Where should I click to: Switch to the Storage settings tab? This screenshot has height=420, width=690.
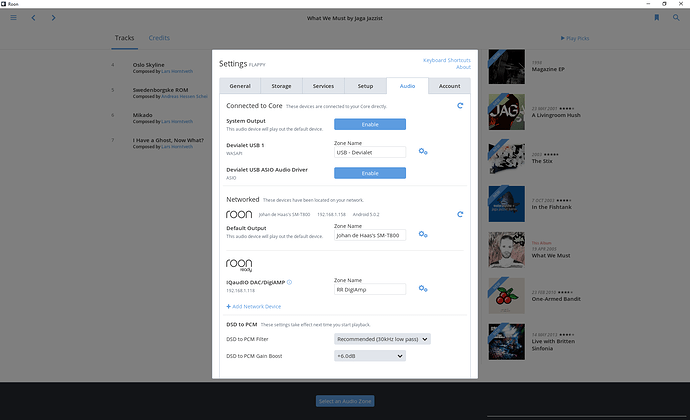(281, 86)
